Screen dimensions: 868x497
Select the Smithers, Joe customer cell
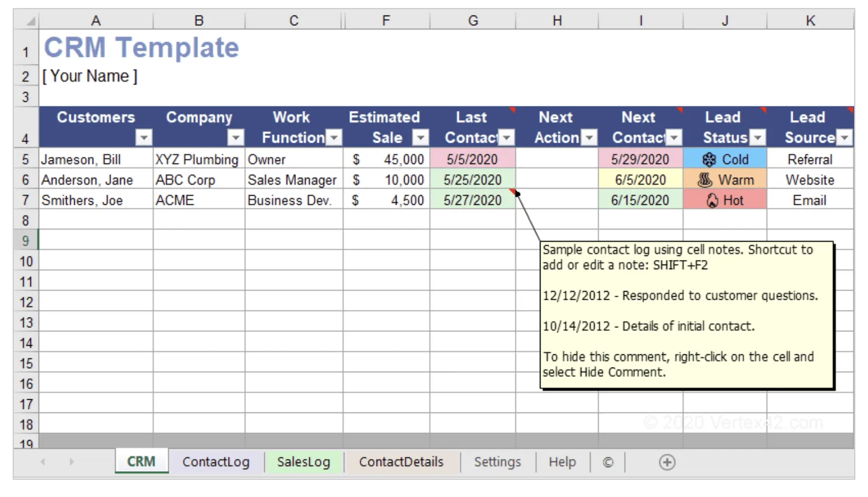point(96,200)
